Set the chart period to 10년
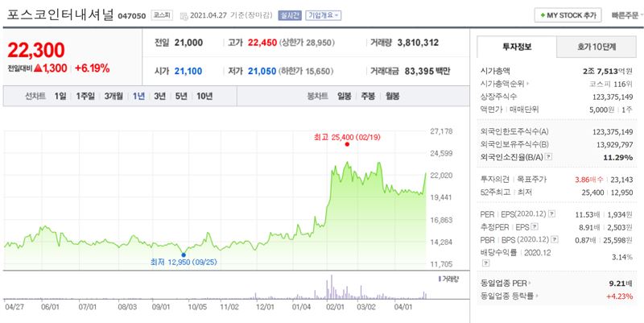 [204, 97]
